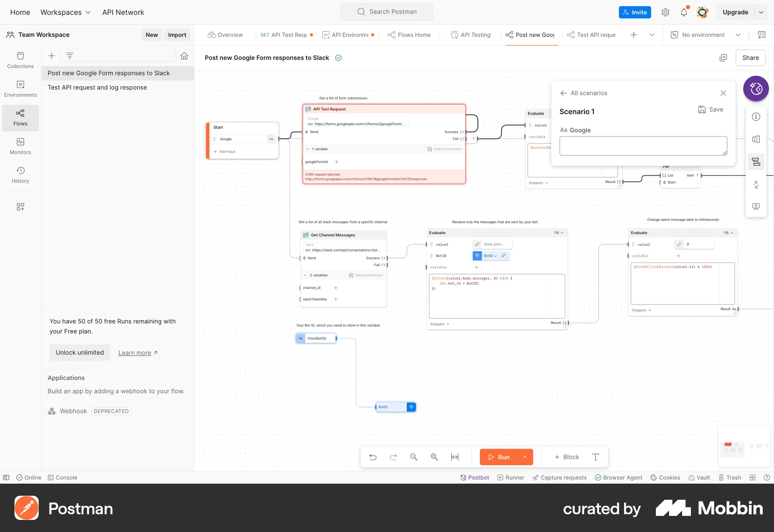
Task: Open Collections in the sidebar
Action: pos(20,60)
